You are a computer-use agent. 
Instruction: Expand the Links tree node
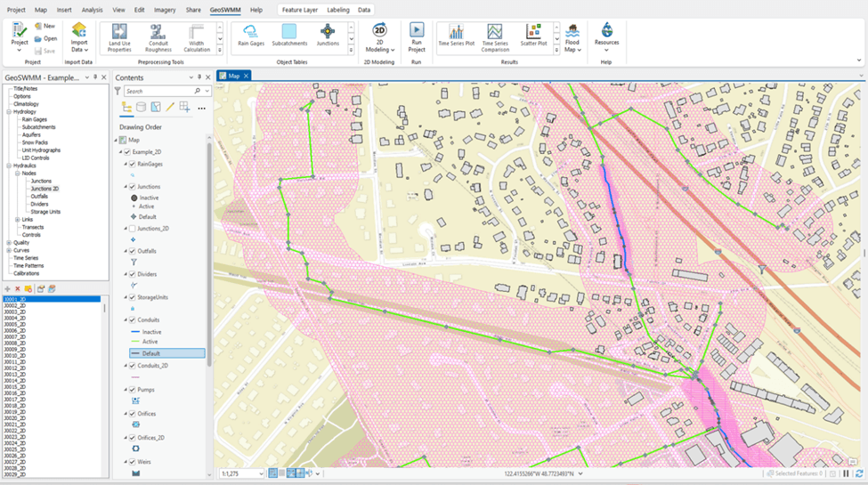(x=17, y=219)
